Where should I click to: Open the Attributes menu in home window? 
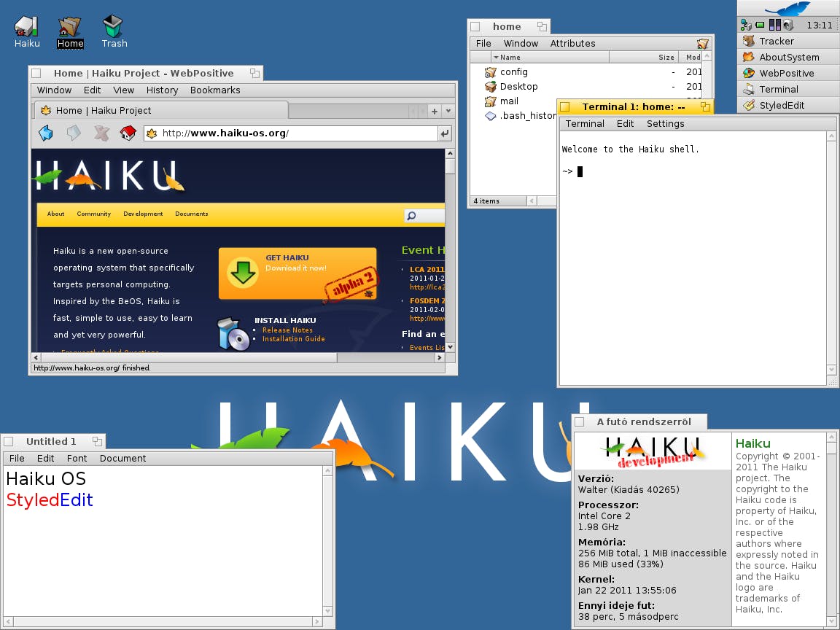572,44
